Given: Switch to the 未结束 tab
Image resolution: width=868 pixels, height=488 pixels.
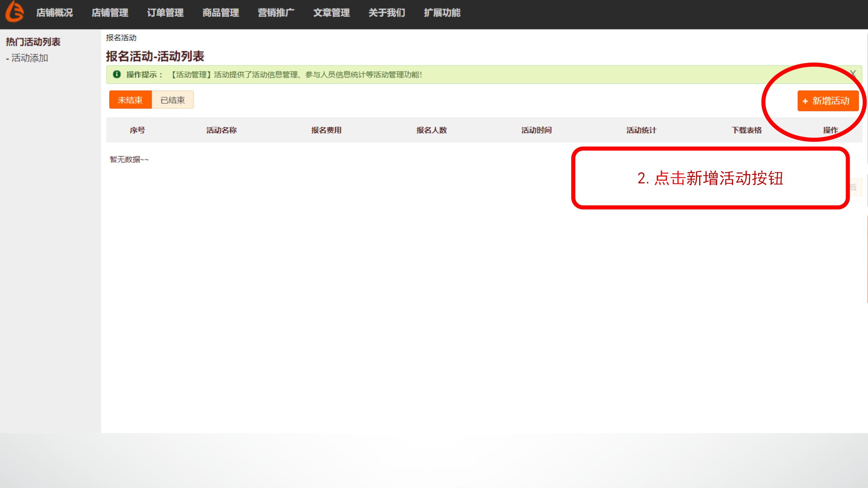Looking at the screenshot, I should click(x=130, y=100).
